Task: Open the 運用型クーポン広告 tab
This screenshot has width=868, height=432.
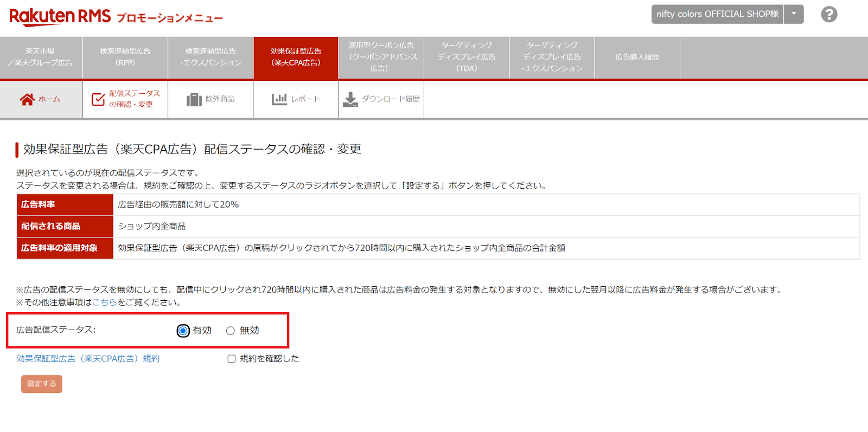Action: click(x=381, y=57)
